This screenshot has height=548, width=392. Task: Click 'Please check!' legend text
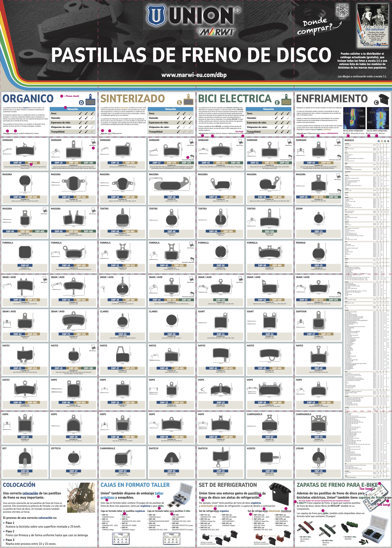point(71,96)
